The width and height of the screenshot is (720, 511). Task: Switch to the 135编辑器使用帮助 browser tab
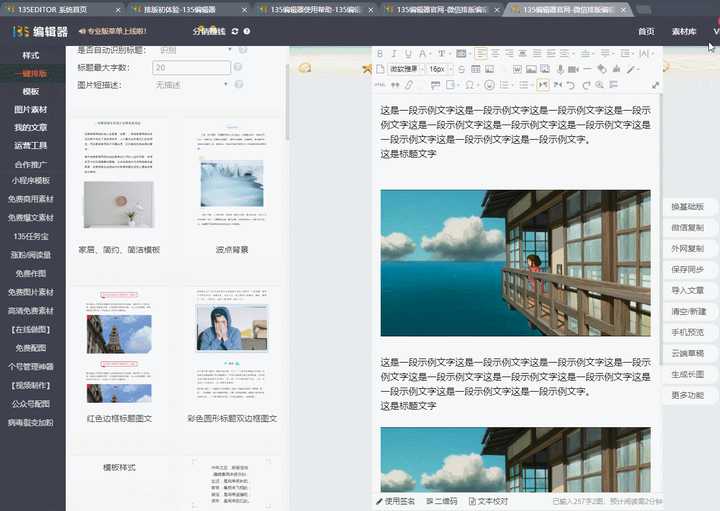point(313,9)
